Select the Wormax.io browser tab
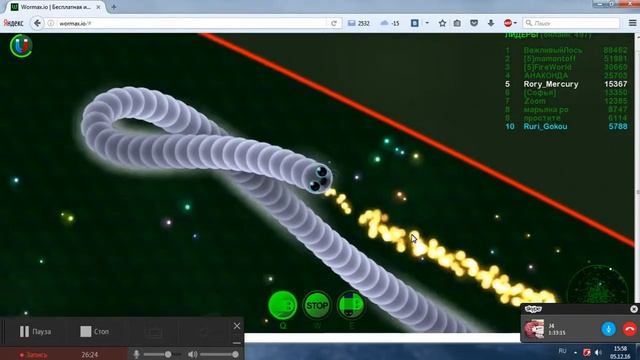This screenshot has height=360, width=640. (56, 7)
